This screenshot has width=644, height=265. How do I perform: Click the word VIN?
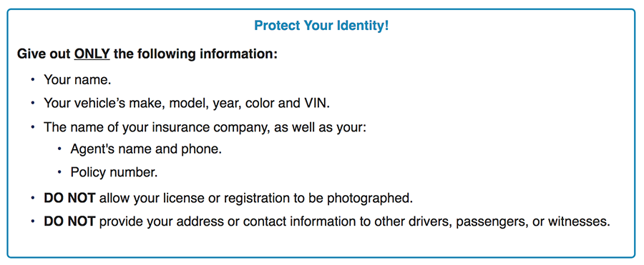click(316, 103)
